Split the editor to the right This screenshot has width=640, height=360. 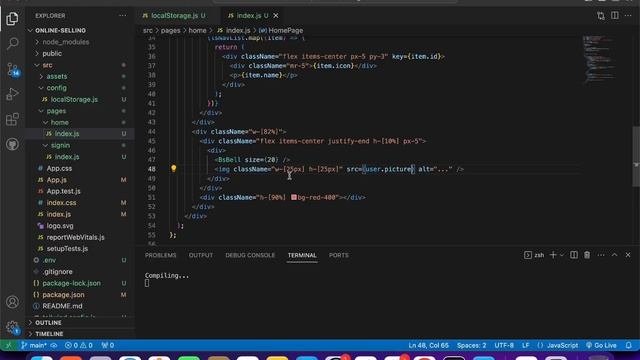[x=614, y=16]
